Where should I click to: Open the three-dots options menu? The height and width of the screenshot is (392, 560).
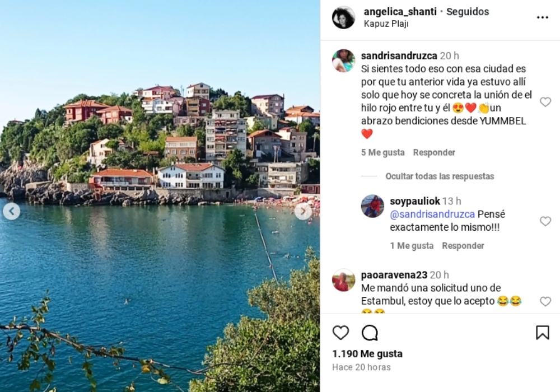coord(542,17)
